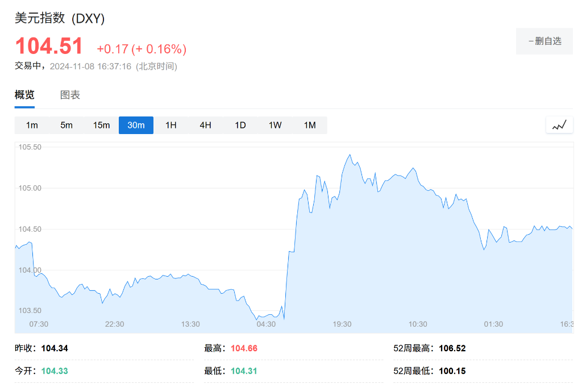Switch chart to 1H interval

click(171, 125)
